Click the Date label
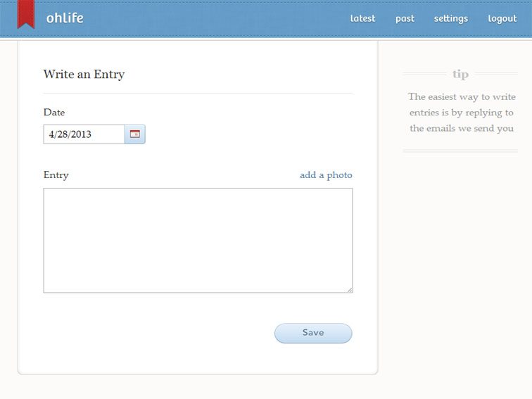 click(x=54, y=113)
